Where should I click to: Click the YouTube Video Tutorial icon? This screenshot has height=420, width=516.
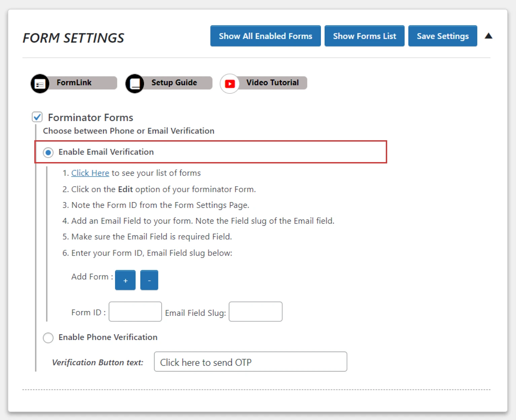point(230,83)
